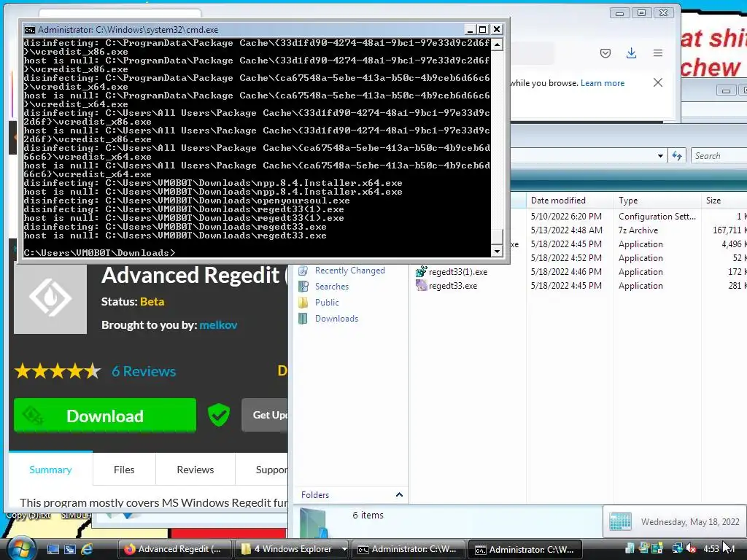Activate the Advanced Regedit Firefox taskbar button
This screenshot has width=747, height=560.
click(x=174, y=549)
